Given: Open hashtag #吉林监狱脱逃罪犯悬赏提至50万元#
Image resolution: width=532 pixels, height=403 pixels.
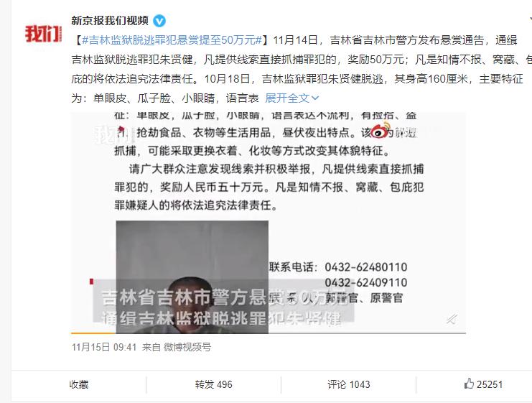Looking at the screenshot, I should pos(172,40).
